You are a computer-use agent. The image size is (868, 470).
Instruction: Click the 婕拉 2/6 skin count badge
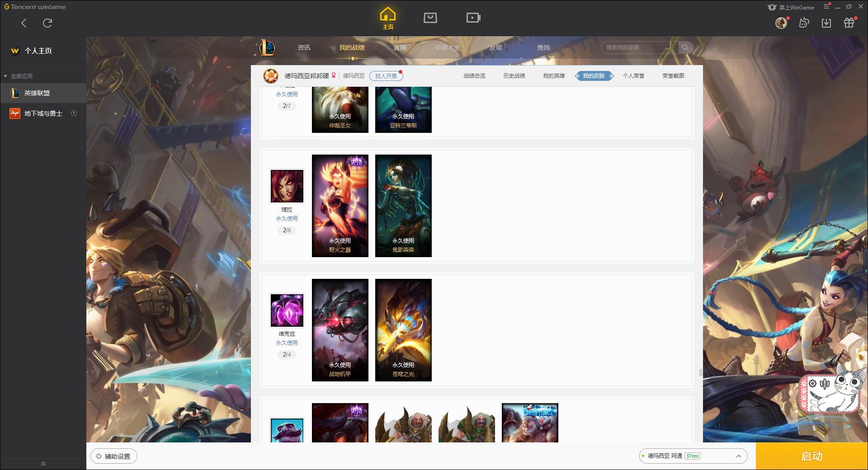coord(287,230)
